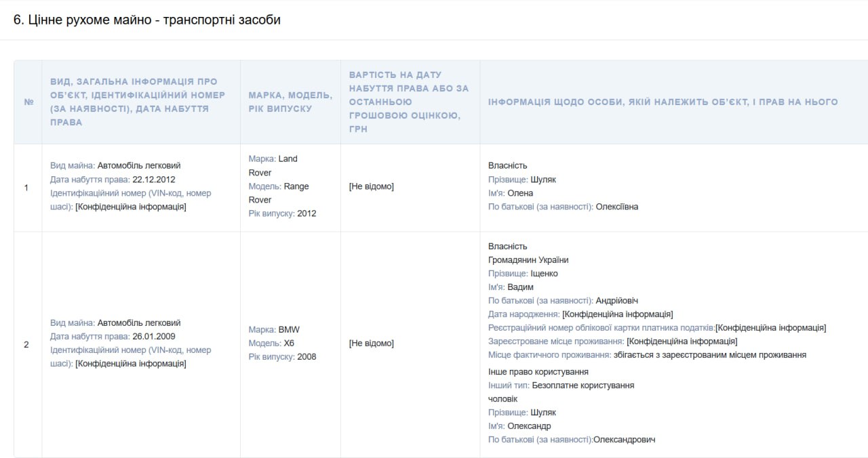Select the surname "Іщенко"

pos(545,274)
